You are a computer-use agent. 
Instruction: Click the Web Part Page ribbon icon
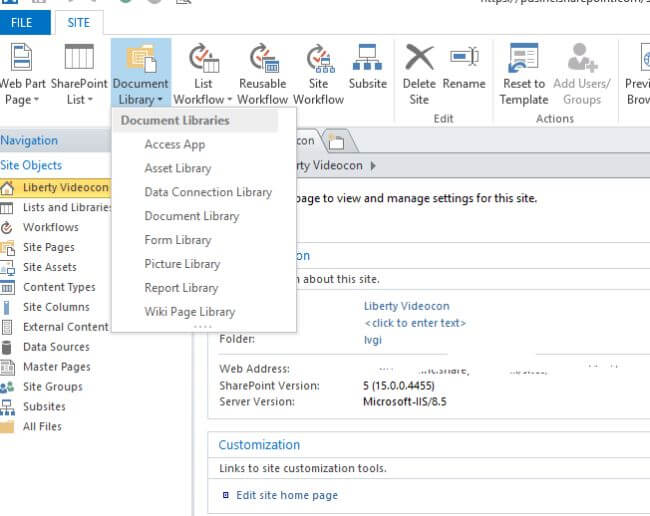[22, 57]
